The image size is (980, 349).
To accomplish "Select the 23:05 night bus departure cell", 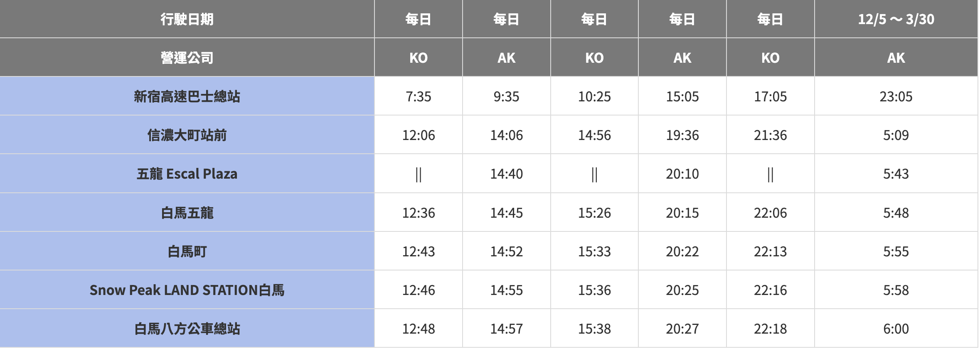I will coord(896,96).
